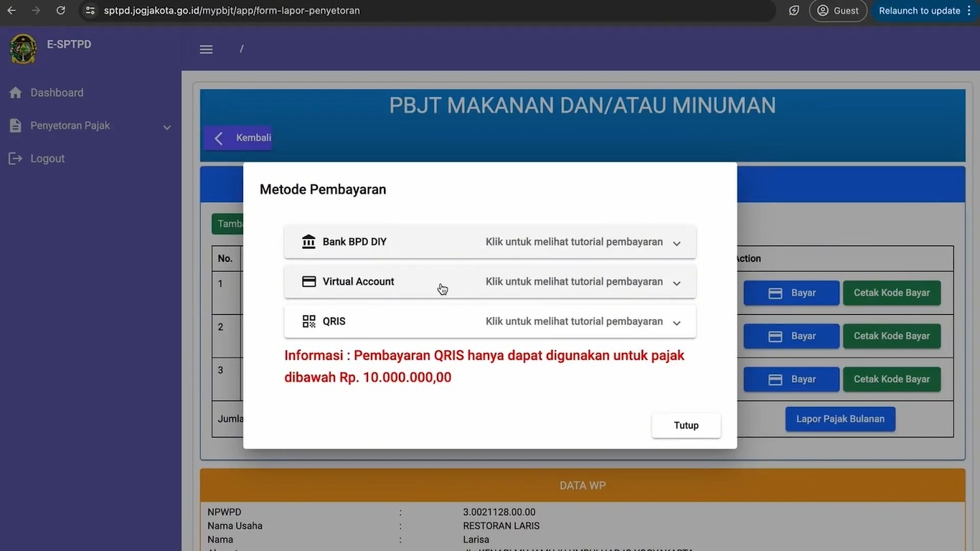Click the browser back arrow
980x551 pixels.
click(11, 11)
